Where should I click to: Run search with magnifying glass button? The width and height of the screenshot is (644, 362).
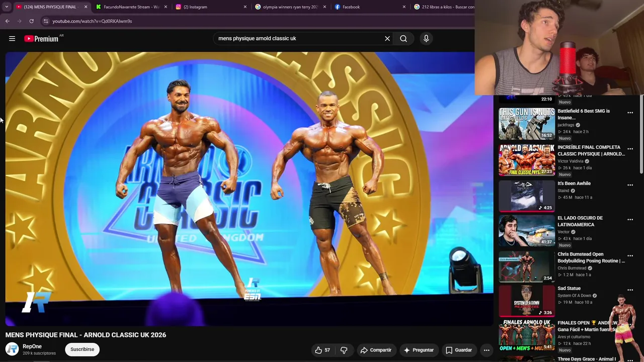[x=404, y=38]
